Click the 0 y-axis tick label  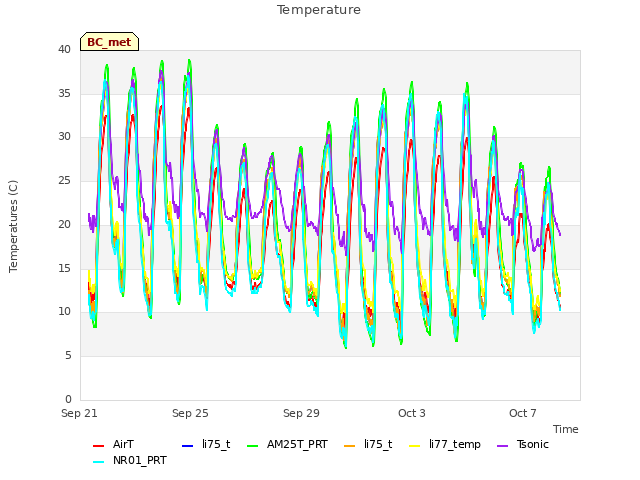tap(68, 399)
